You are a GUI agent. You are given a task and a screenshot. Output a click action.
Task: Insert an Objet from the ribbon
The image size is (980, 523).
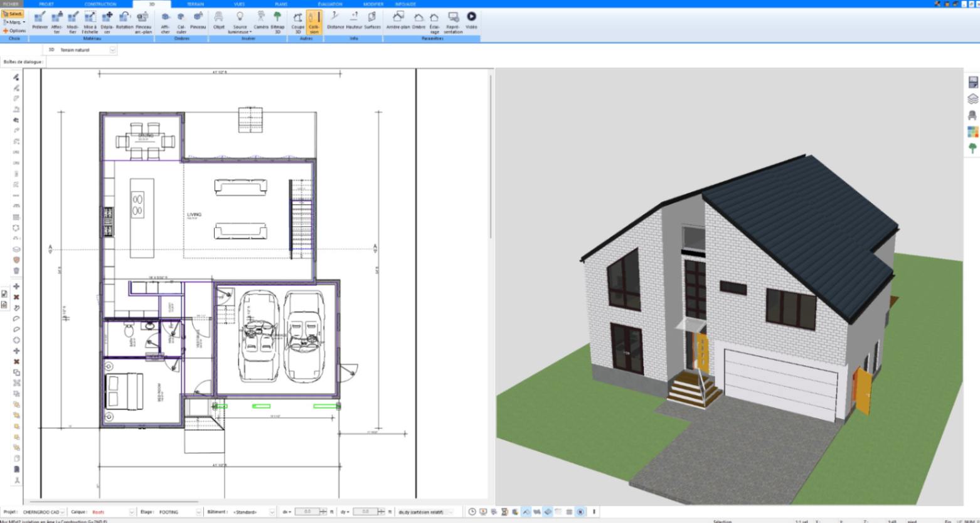coord(219,20)
